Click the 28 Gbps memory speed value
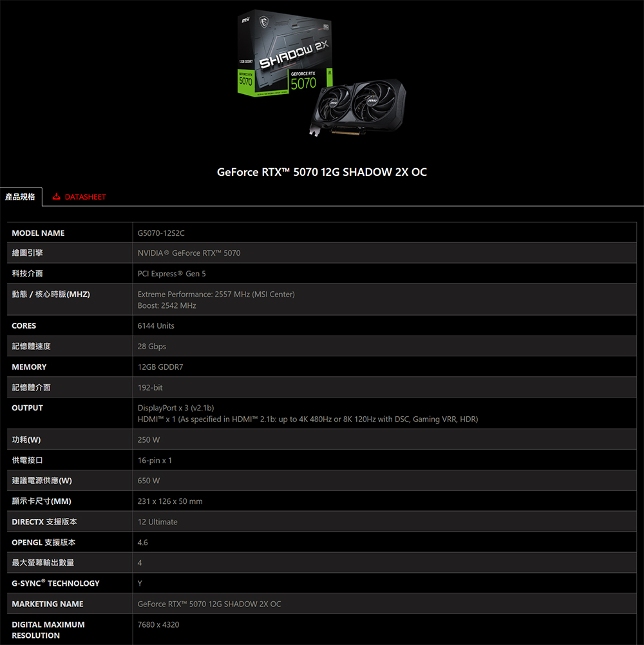644x645 pixels. (152, 347)
